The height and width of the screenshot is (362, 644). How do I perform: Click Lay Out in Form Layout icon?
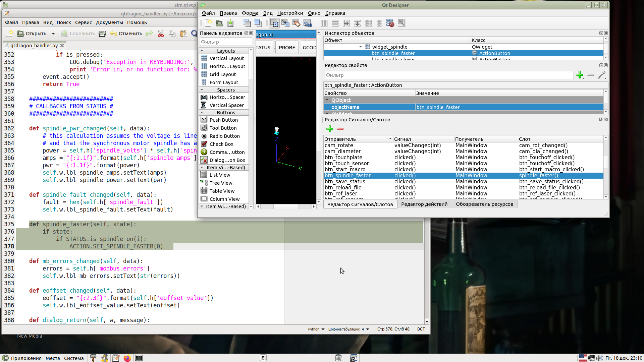pyautogui.click(x=379, y=23)
